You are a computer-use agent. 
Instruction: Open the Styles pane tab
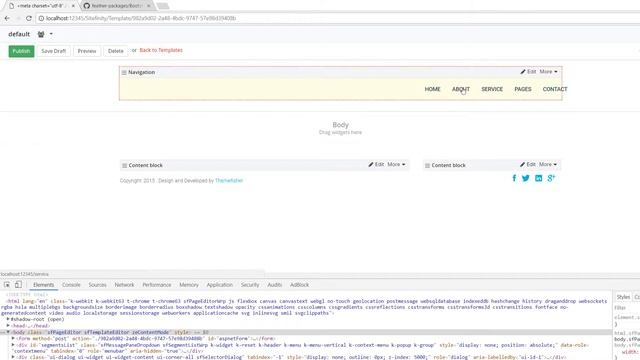623,297
